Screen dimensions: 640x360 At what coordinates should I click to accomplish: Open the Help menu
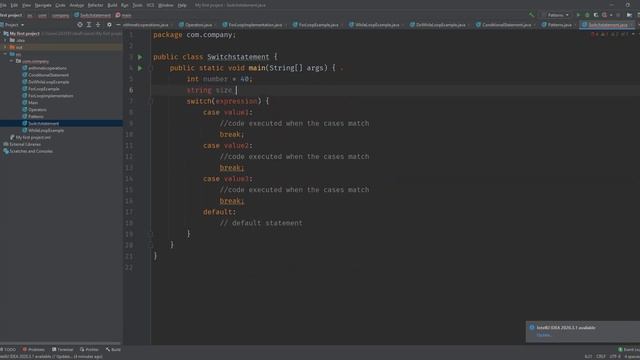coord(182,5)
